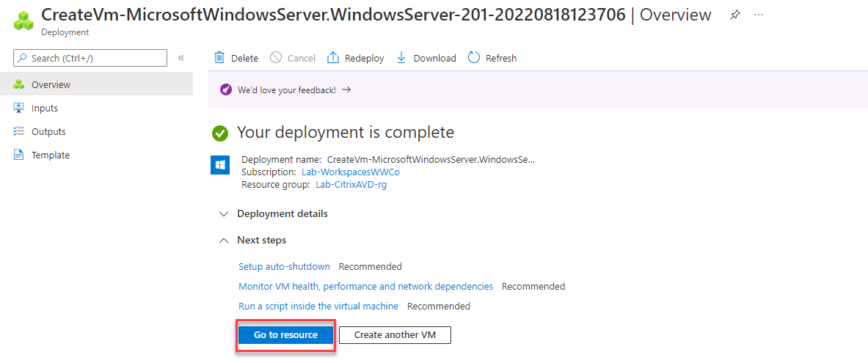Focus the Search (Ctrl+/) field

pyautogui.click(x=95, y=58)
